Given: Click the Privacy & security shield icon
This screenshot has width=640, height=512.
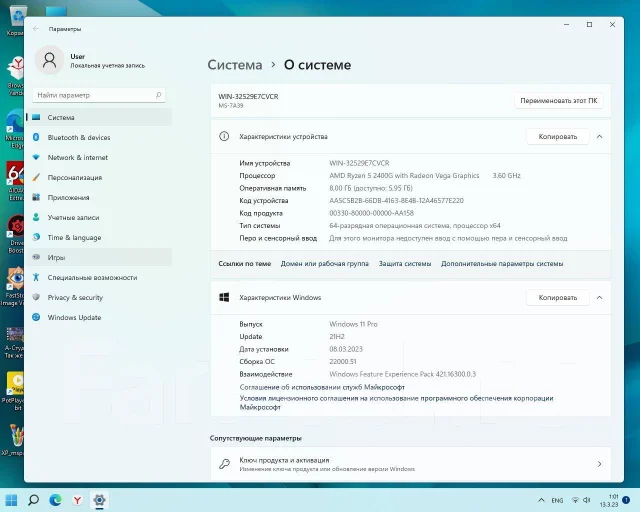Looking at the screenshot, I should click(36, 297).
